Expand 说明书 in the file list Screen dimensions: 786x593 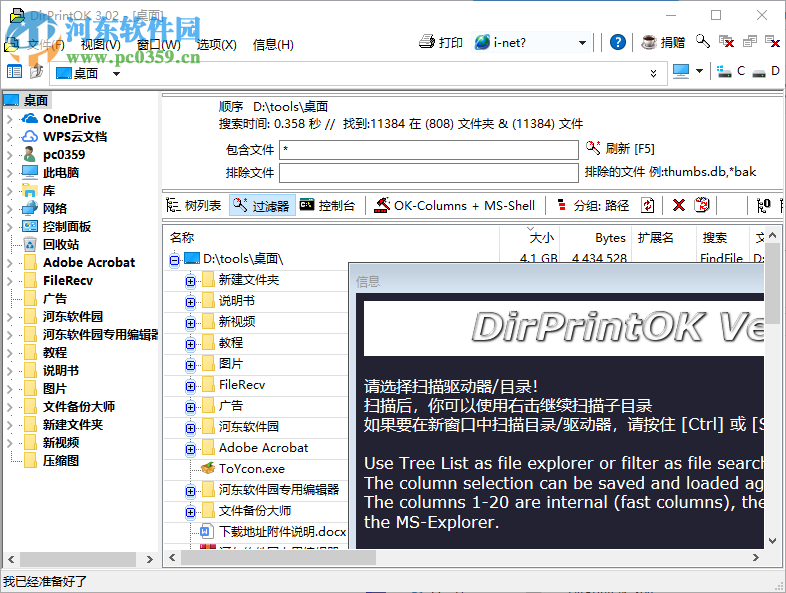tap(190, 302)
